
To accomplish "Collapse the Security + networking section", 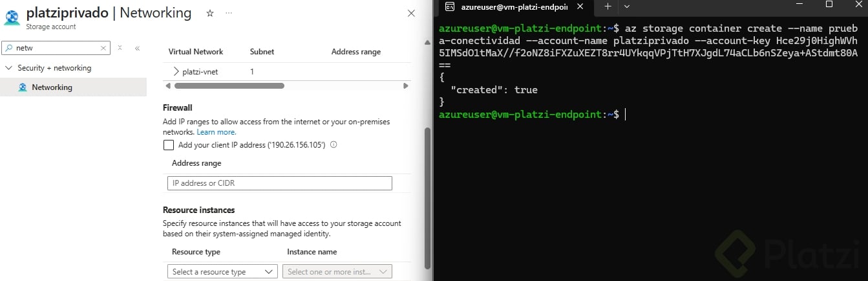I will [x=8, y=68].
